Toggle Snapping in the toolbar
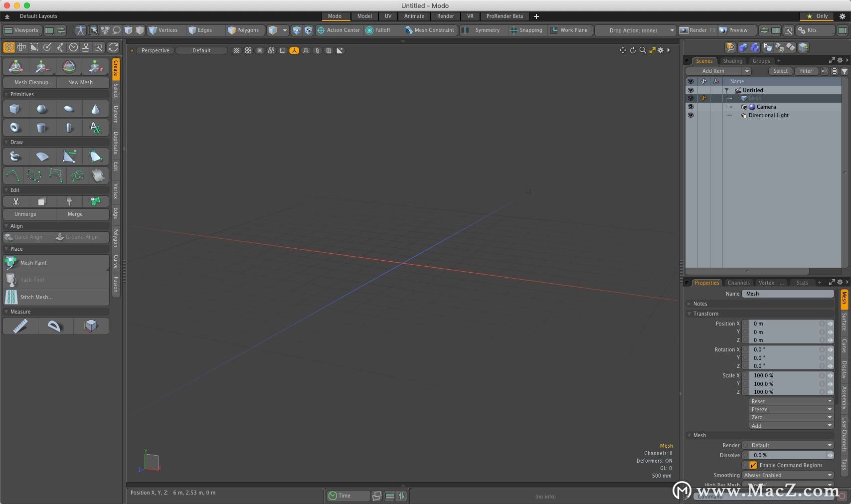The height and width of the screenshot is (504, 851). pos(526,30)
